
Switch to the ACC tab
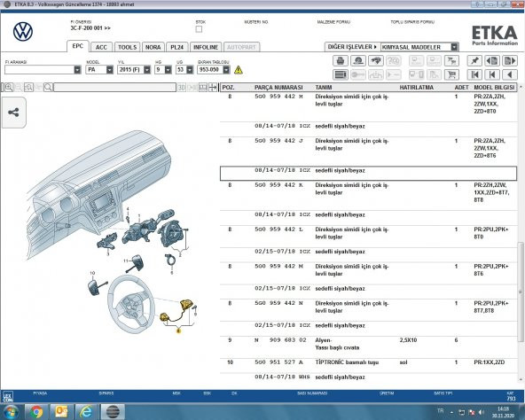click(x=101, y=47)
